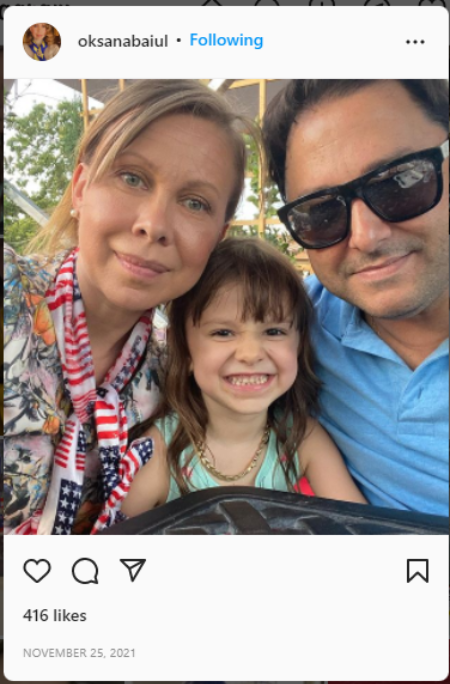Visit the oksanabaiul username profile link
450x684 pixels.
pyautogui.click(x=123, y=41)
